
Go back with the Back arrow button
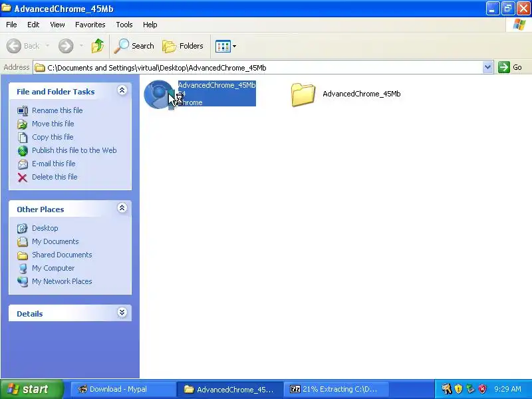pyautogui.click(x=23, y=46)
